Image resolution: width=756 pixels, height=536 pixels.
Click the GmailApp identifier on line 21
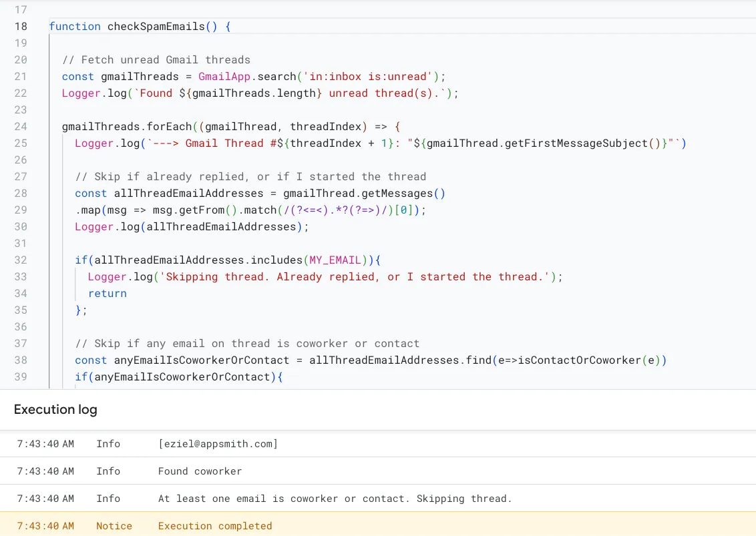(224, 77)
